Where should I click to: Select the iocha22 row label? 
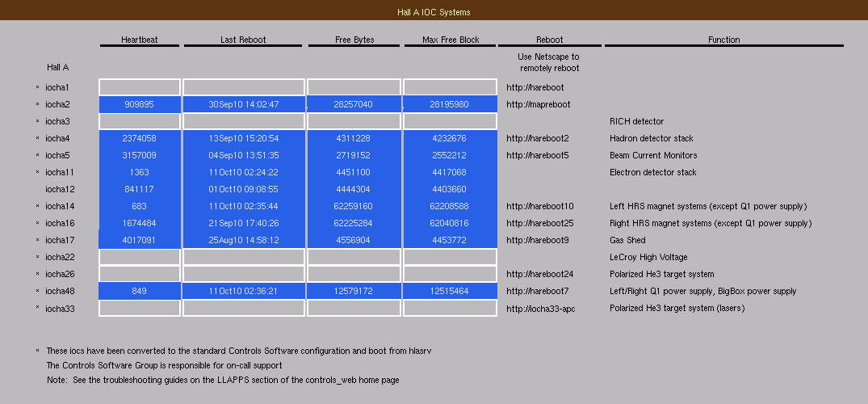click(60, 257)
